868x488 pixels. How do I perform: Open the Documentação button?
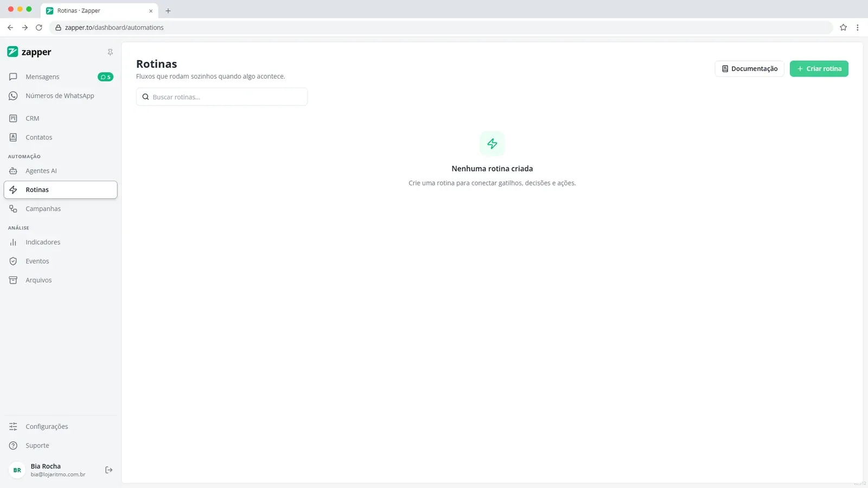pyautogui.click(x=749, y=69)
